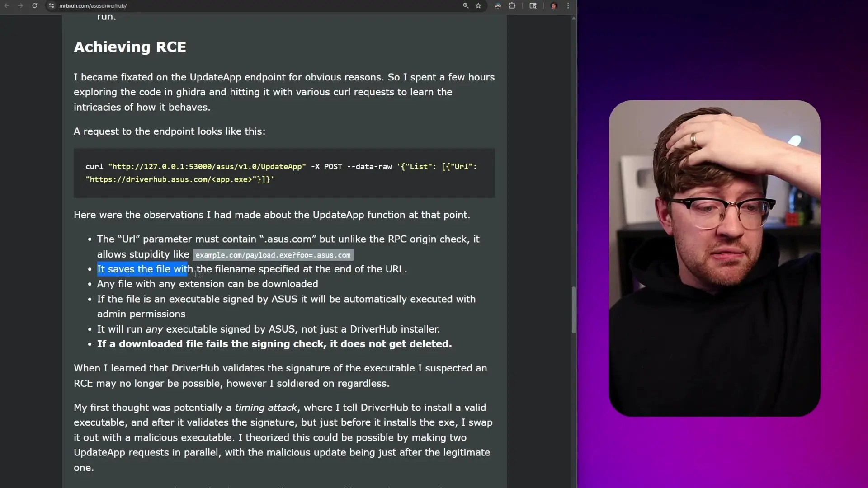Click the page vertical scrollbar thumb

point(574,310)
